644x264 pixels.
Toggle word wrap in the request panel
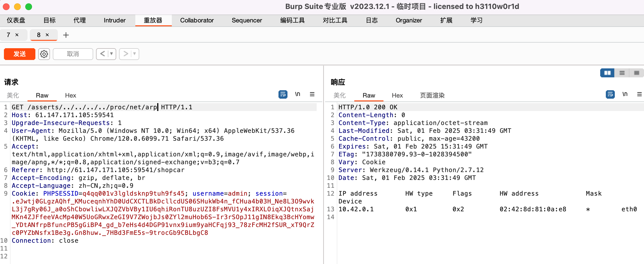click(283, 94)
